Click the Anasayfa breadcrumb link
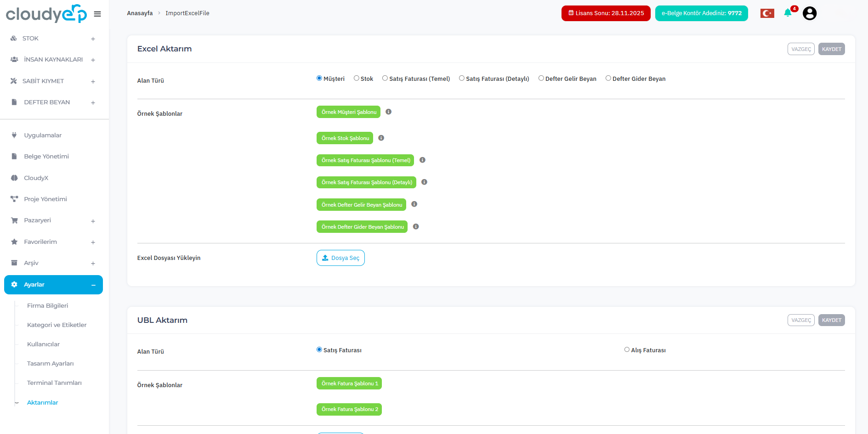 point(140,13)
